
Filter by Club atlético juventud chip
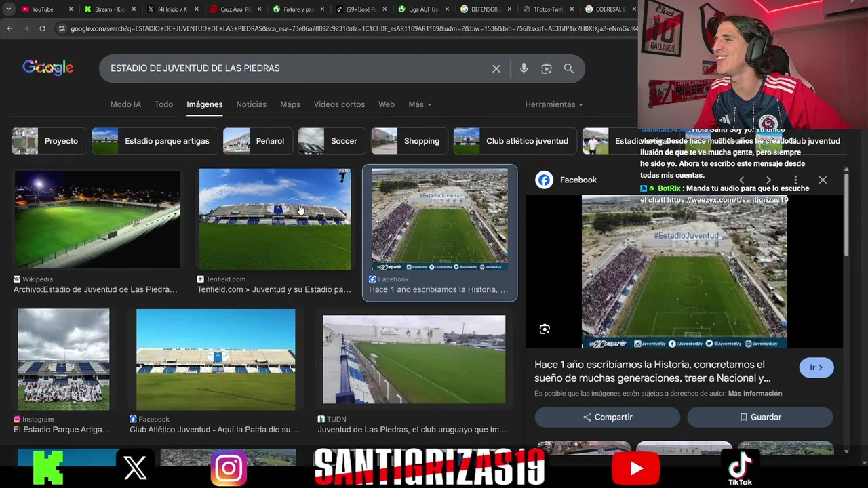[514, 141]
